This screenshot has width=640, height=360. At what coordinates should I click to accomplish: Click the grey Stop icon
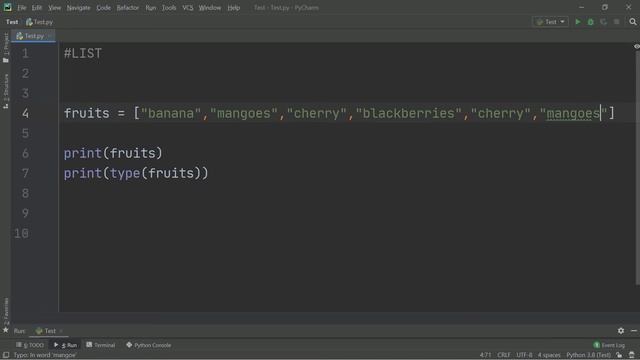coord(617,22)
